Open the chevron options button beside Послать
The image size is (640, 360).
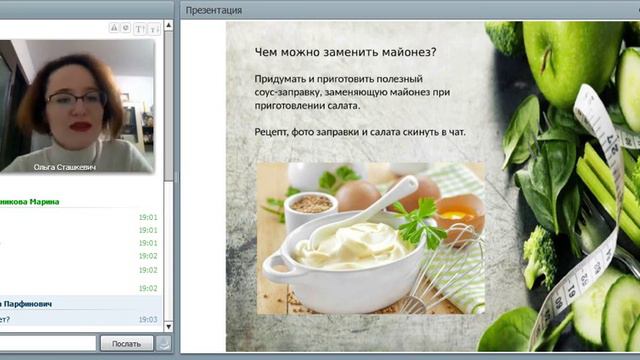click(x=164, y=344)
